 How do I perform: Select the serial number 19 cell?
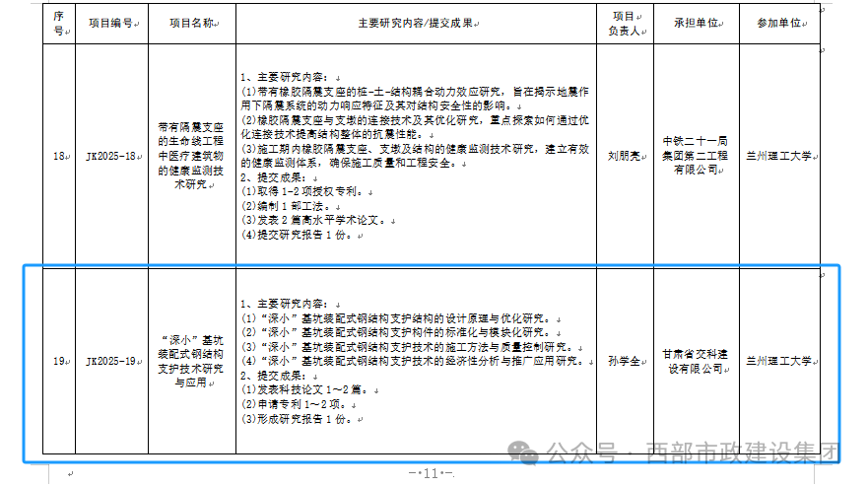coord(59,361)
